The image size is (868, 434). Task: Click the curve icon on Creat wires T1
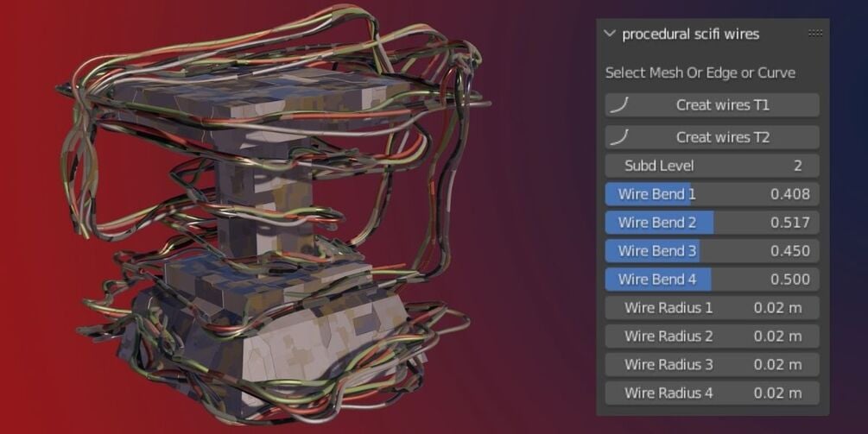[618, 105]
